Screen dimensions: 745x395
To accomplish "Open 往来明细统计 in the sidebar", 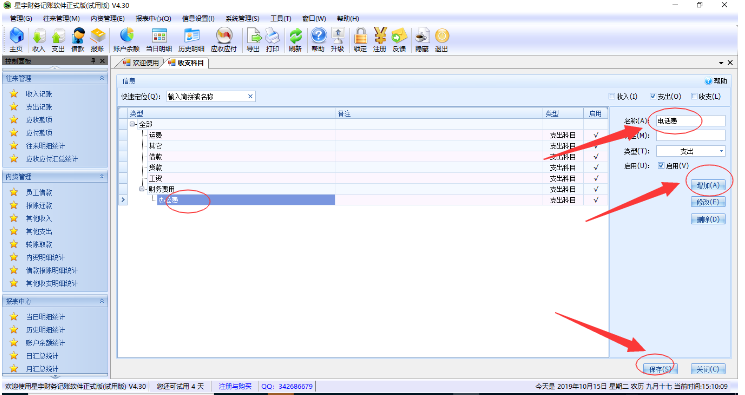I will pos(46,146).
